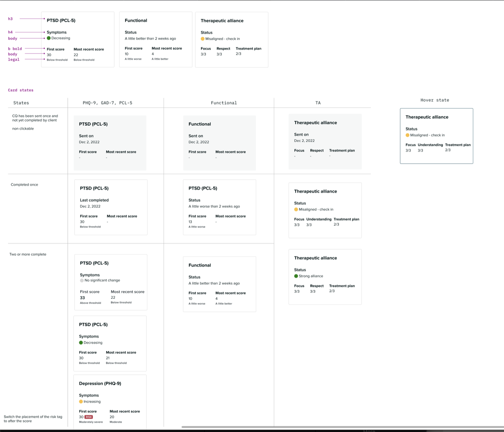Image resolution: width=504 pixels, height=432 pixels.
Task: Click the yellow status dot in Hover state card
Action: 408,135
